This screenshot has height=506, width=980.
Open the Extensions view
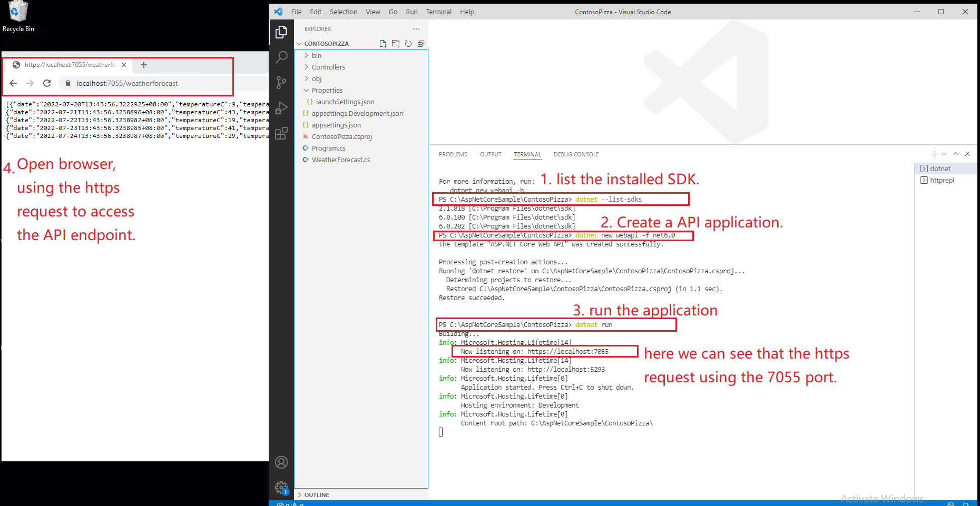[281, 133]
